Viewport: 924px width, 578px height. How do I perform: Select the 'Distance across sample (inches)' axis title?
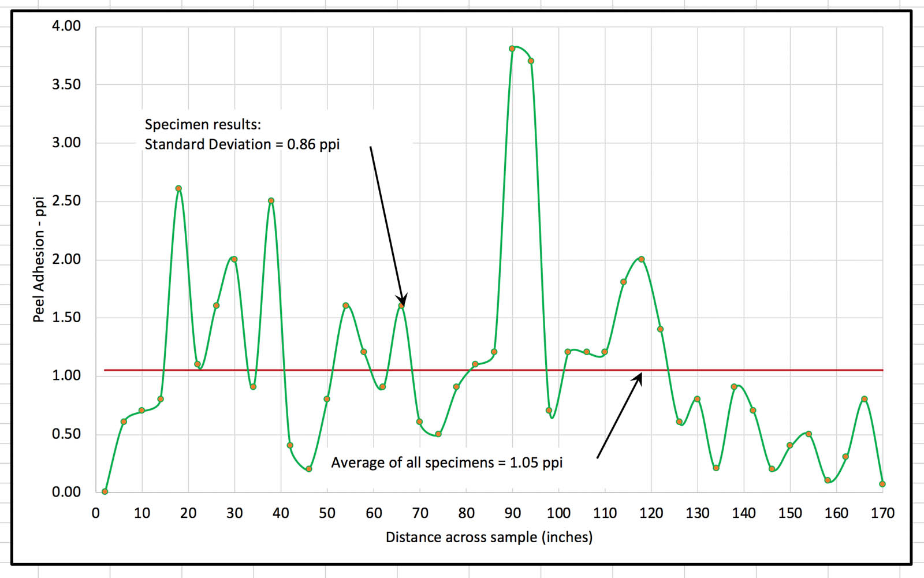(489, 537)
